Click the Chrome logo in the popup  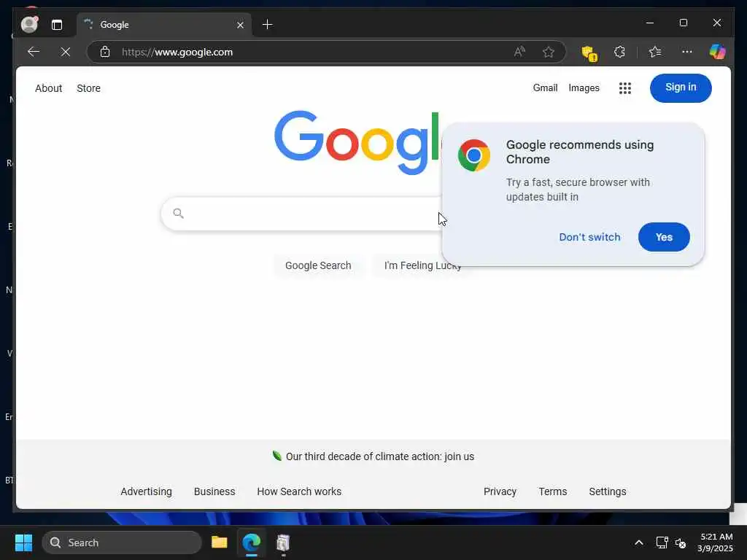point(473,155)
